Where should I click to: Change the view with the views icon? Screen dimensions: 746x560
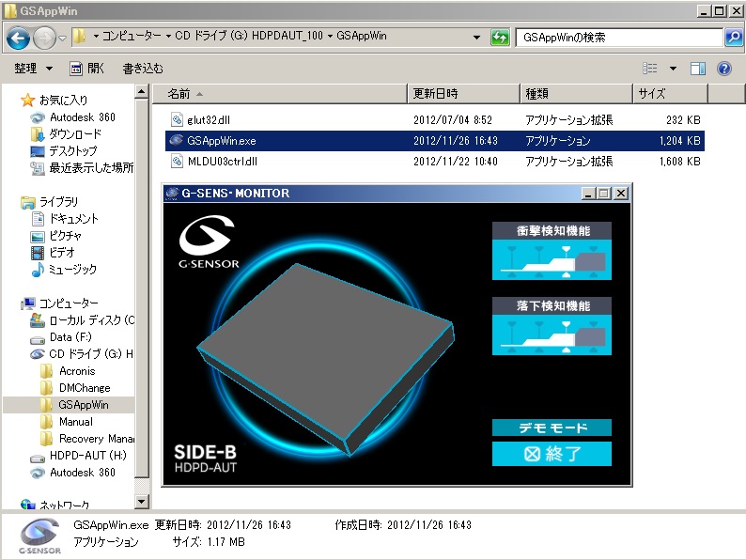coord(650,69)
